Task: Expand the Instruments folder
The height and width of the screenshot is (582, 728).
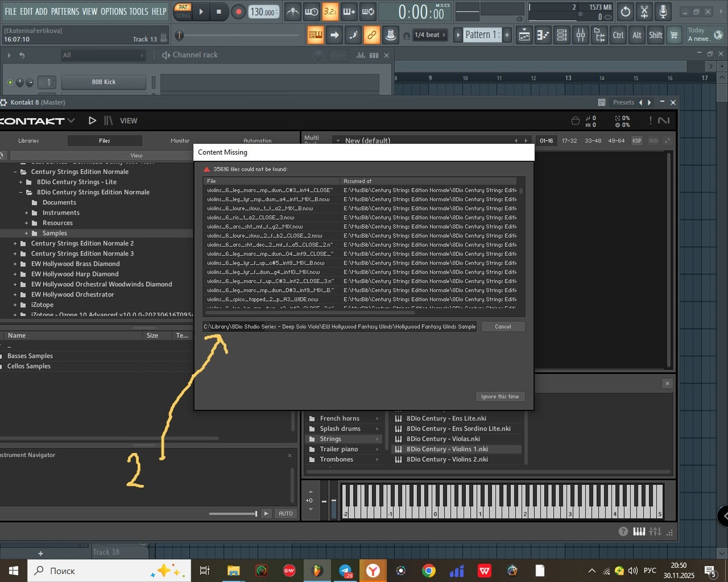Action: 26,213
